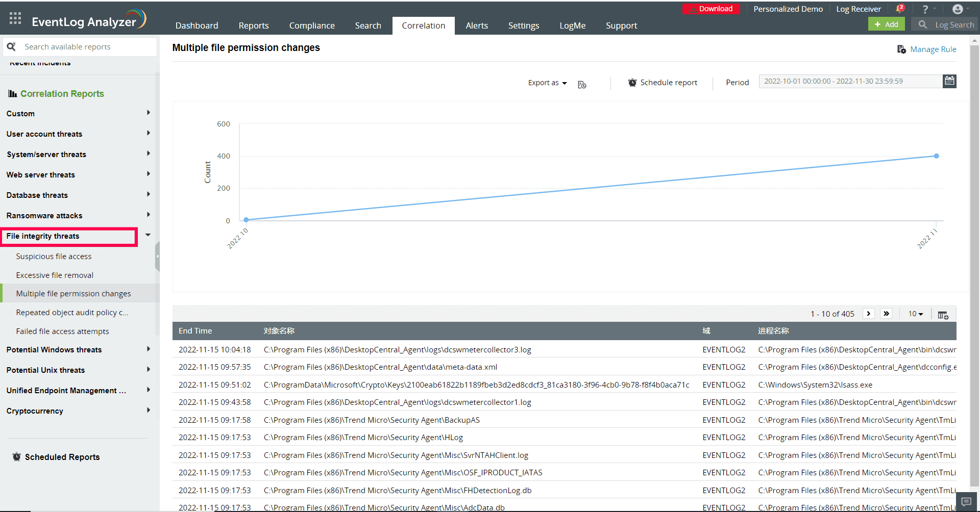Expand System/server threats
Image resolution: width=980 pixels, height=512 pixels.
(148, 153)
